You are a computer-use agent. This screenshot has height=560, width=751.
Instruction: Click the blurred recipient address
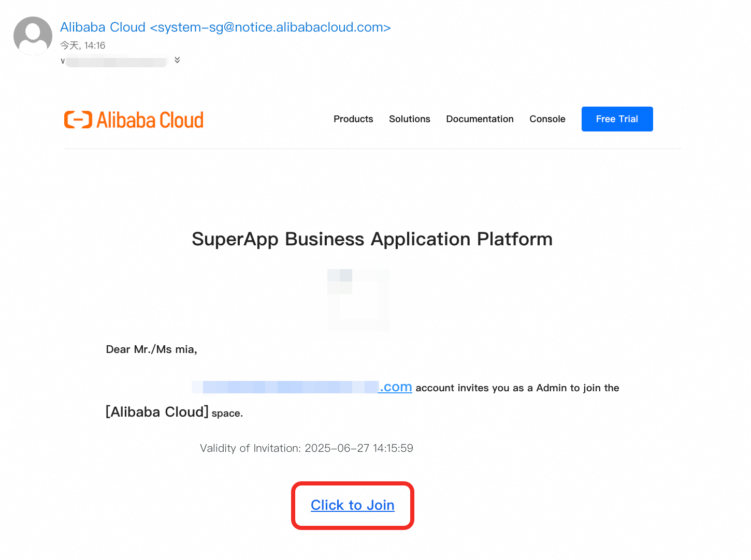(115, 61)
